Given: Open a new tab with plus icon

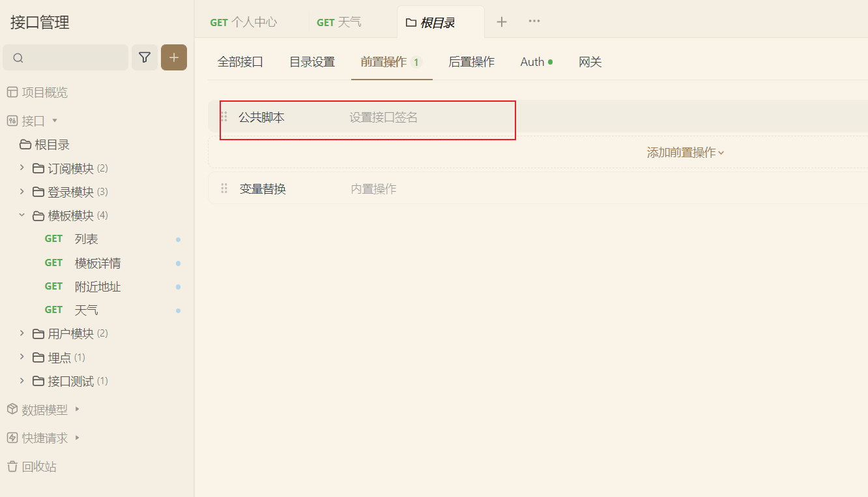Looking at the screenshot, I should (502, 22).
